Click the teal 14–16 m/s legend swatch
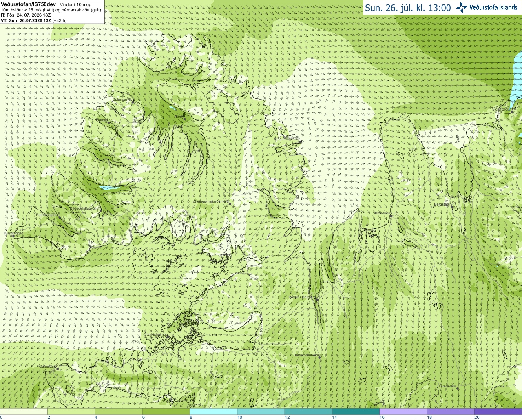The height and width of the screenshot is (420, 522). pos(356,411)
